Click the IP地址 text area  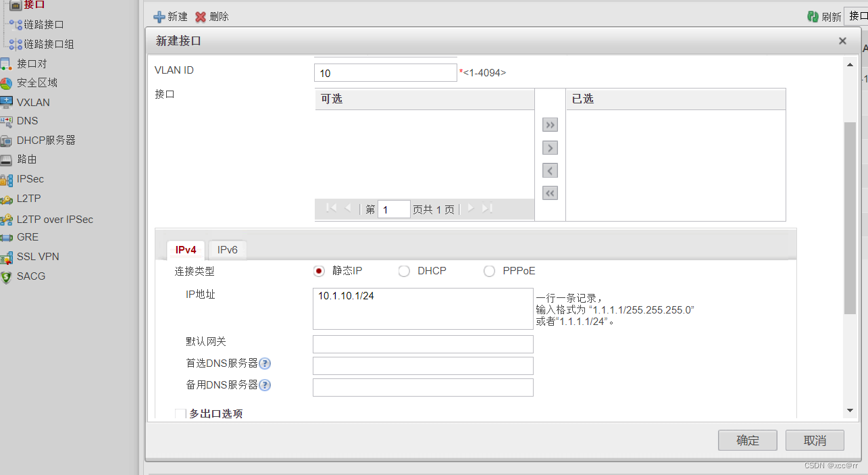[423, 309]
